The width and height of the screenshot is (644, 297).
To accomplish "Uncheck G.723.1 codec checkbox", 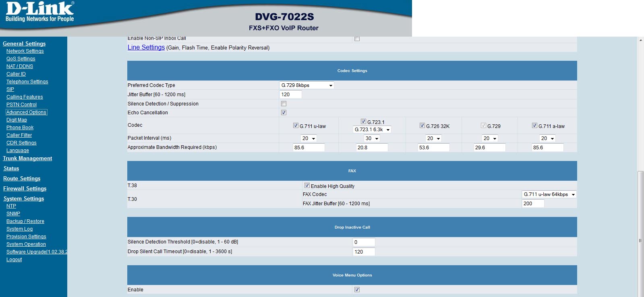I will click(363, 122).
